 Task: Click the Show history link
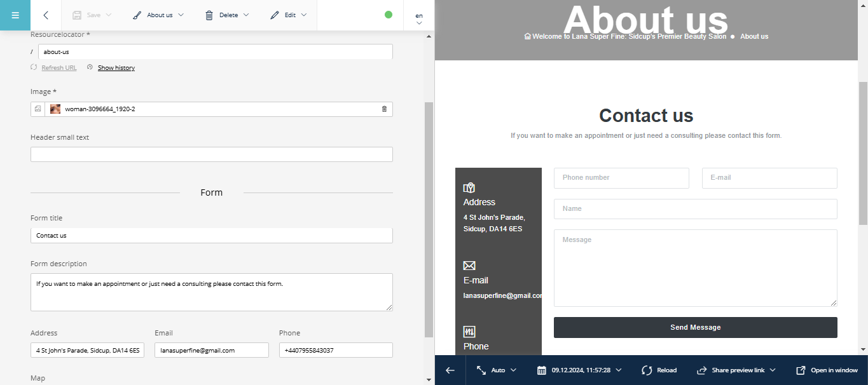[116, 68]
